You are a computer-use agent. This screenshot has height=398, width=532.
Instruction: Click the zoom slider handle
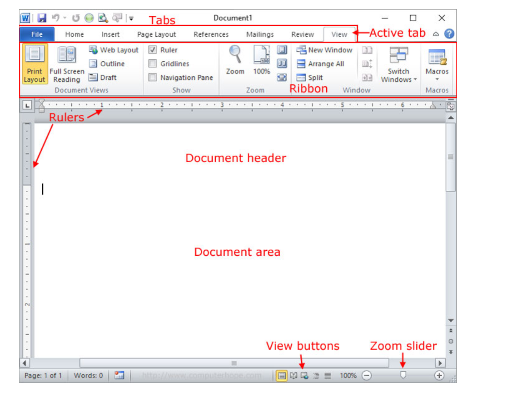click(403, 375)
